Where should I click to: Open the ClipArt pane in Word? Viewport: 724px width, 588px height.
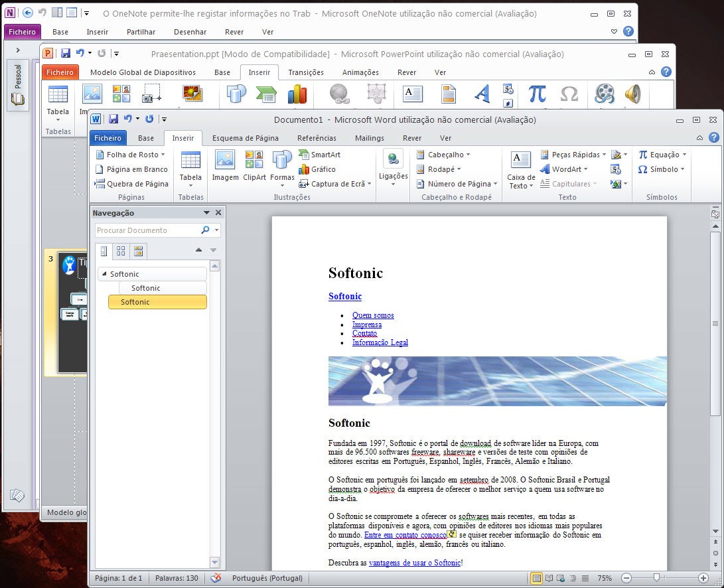[x=254, y=166]
